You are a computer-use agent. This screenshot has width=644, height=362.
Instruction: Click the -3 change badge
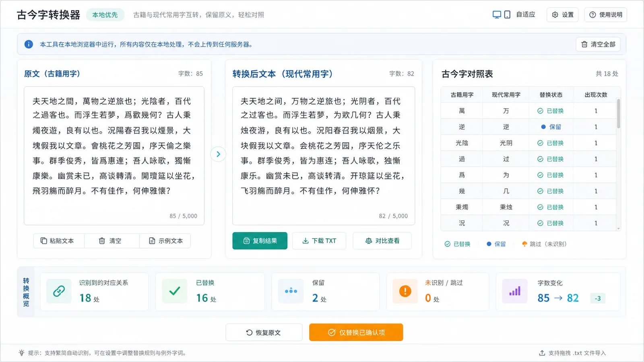[x=598, y=298]
